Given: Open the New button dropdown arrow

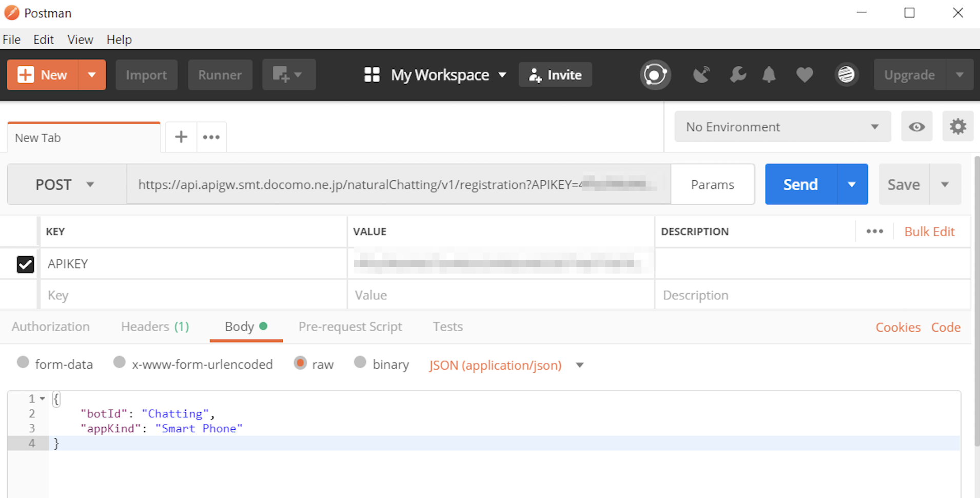Looking at the screenshot, I should click(92, 75).
